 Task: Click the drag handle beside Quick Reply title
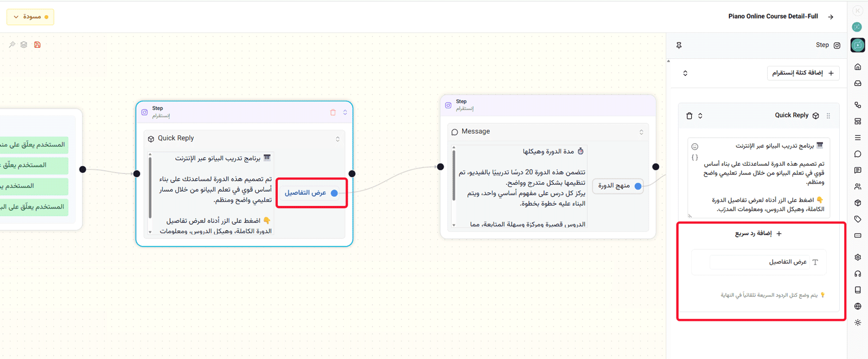point(828,116)
